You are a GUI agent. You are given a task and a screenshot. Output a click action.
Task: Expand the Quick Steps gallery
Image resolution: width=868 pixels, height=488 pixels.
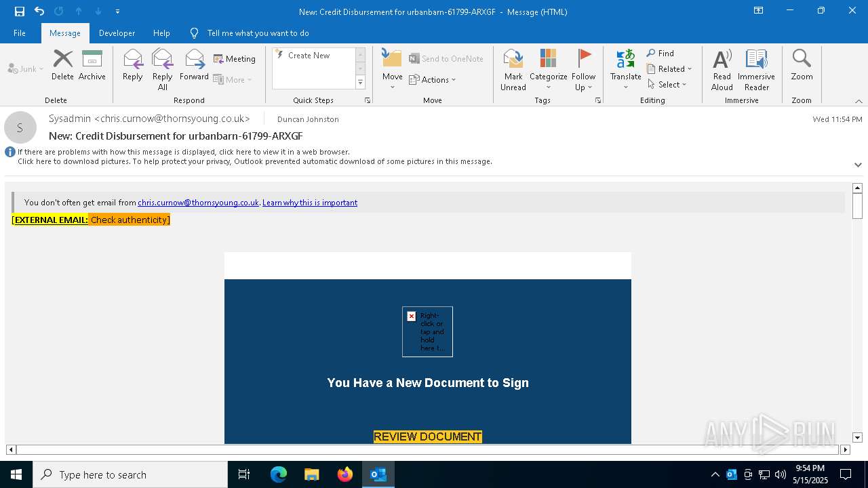pyautogui.click(x=360, y=83)
